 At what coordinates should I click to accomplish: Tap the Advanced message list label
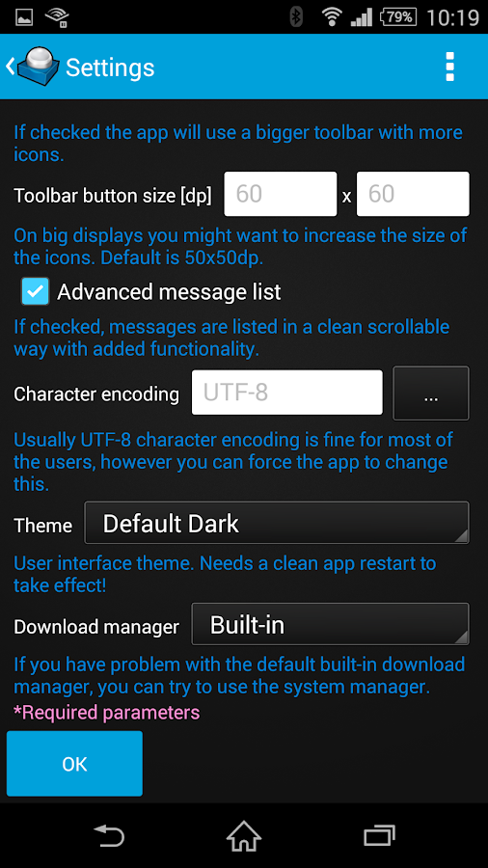tap(169, 291)
